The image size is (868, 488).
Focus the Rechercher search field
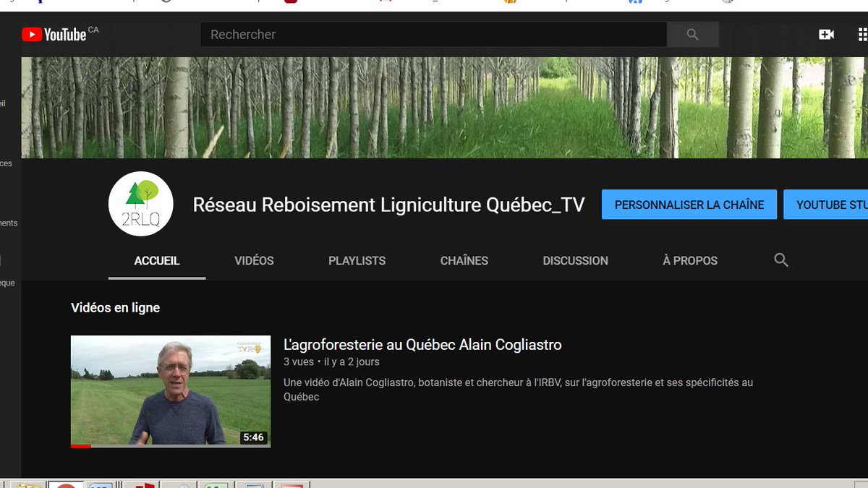pos(433,34)
